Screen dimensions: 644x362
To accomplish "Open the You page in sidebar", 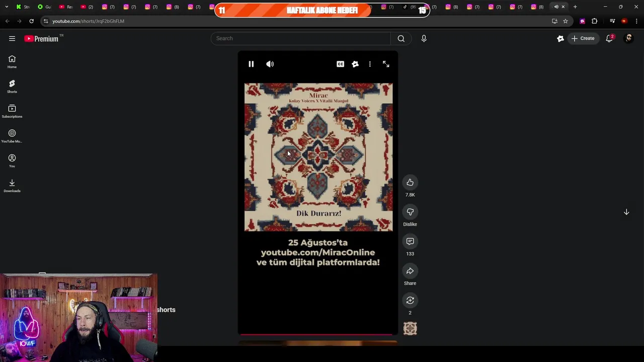I will (x=12, y=160).
